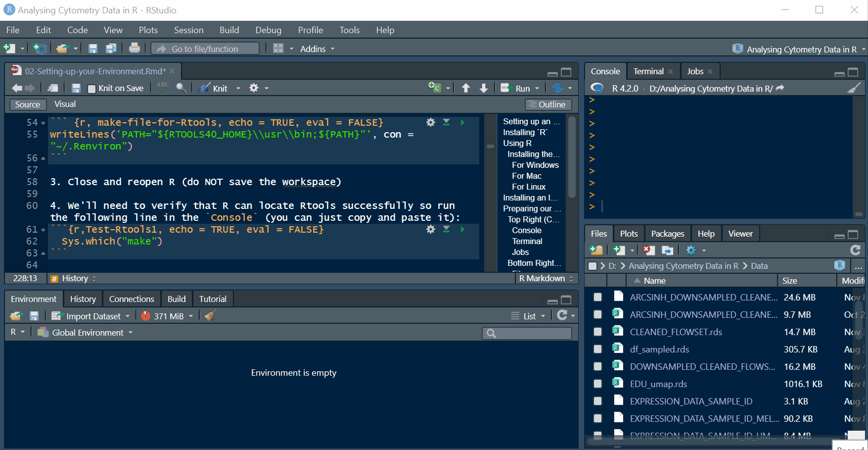Click the New Folder icon in Files pane
Screen dimensions: 868x450
pos(596,250)
